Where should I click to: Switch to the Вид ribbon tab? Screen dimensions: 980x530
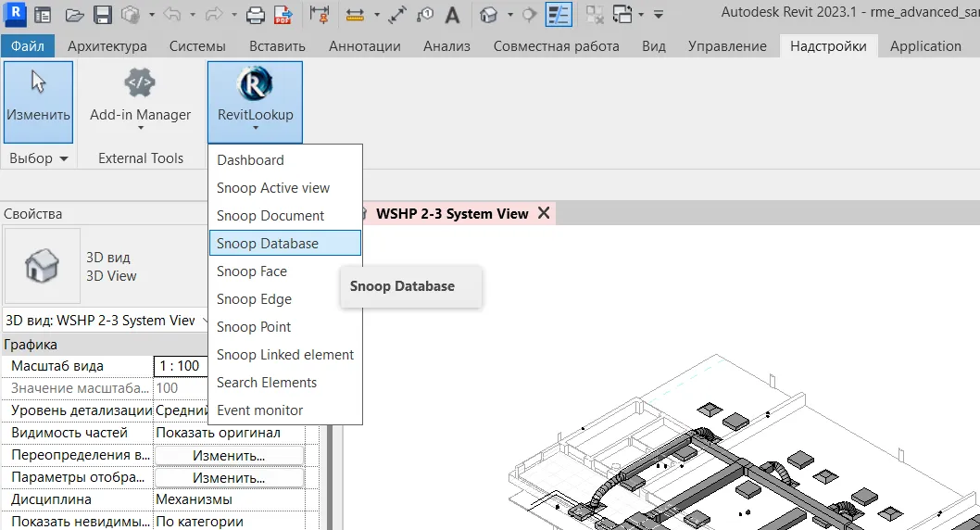654,46
